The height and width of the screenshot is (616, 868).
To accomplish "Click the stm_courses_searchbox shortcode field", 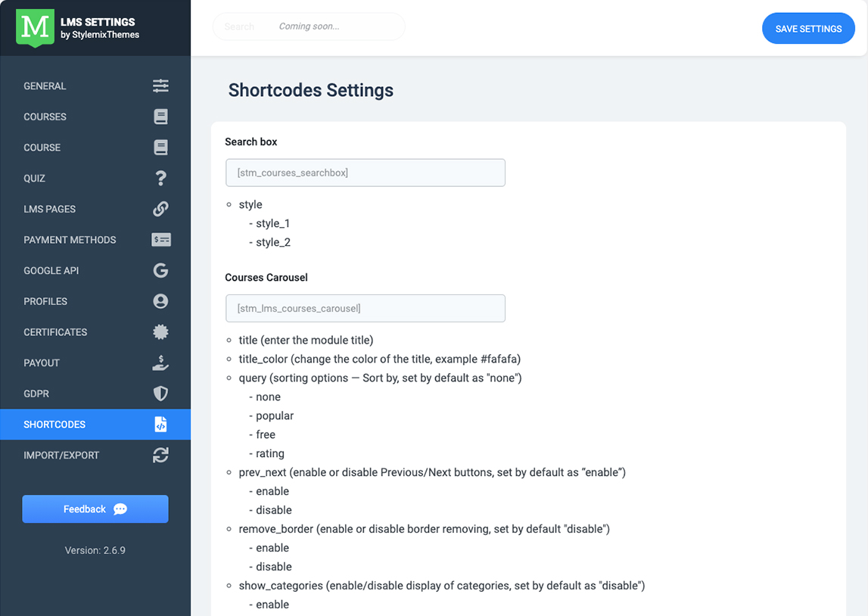I will [x=365, y=173].
